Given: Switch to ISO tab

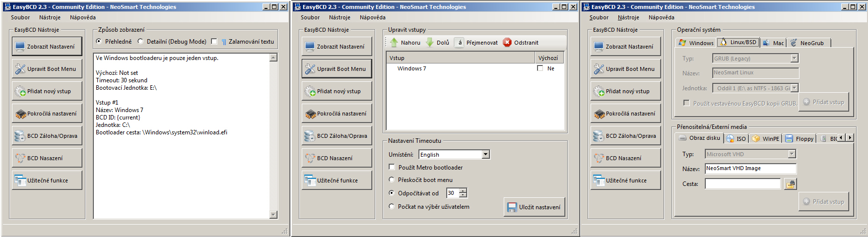Looking at the screenshot, I should 736,139.
